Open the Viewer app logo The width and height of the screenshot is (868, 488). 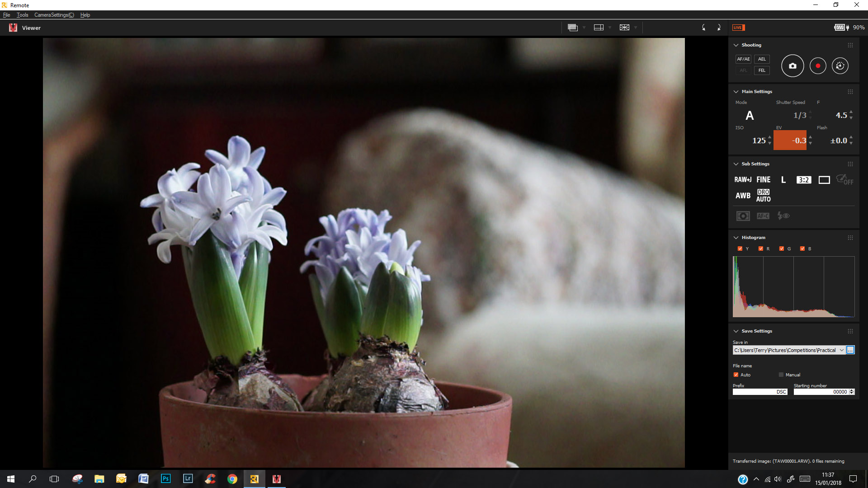[x=13, y=28]
